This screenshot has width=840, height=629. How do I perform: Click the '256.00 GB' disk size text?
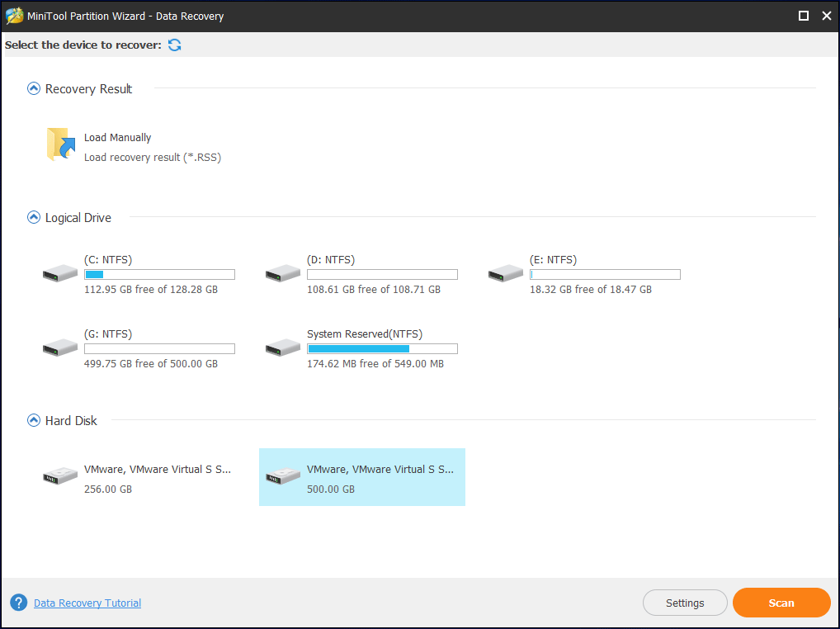pos(108,489)
